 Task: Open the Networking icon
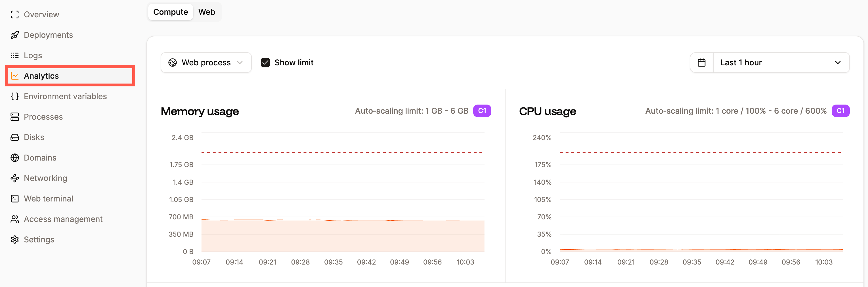point(14,178)
